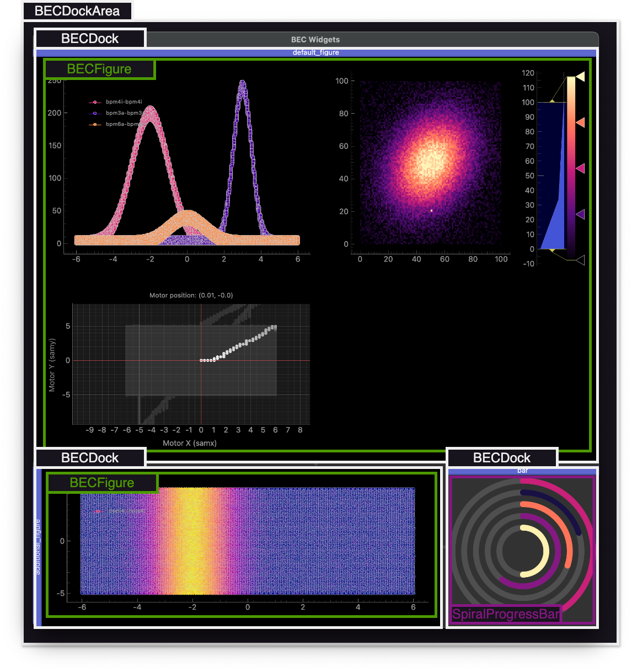Viewport: 632px width, 672px height.
Task: Click the lower histogram level handle at 0
Action: [x=552, y=250]
